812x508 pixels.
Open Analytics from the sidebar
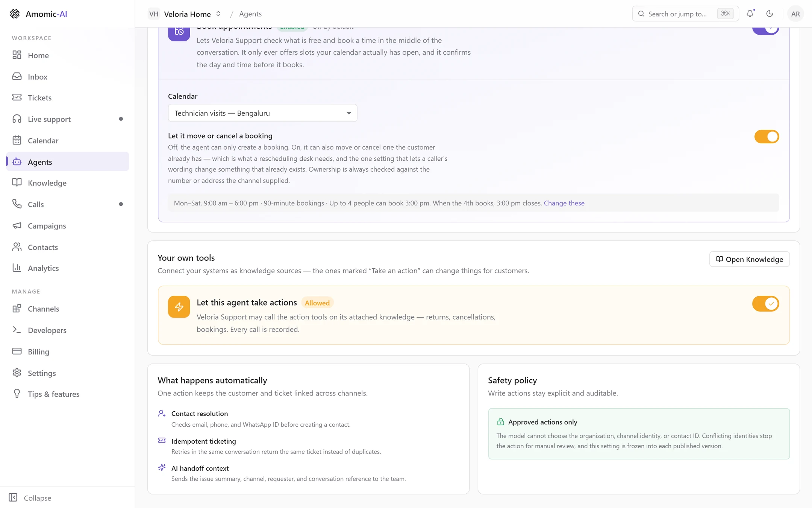point(68,268)
